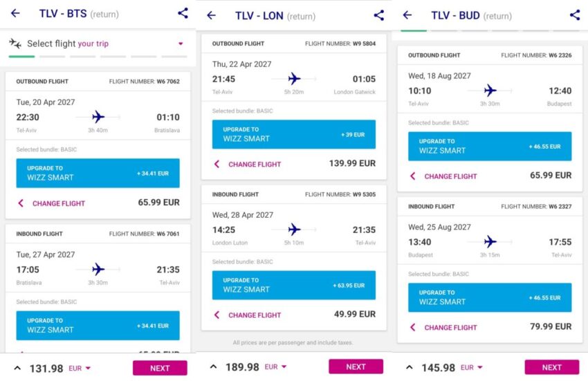
Task: Share the TLV - BUD return trip
Action: coord(575,15)
